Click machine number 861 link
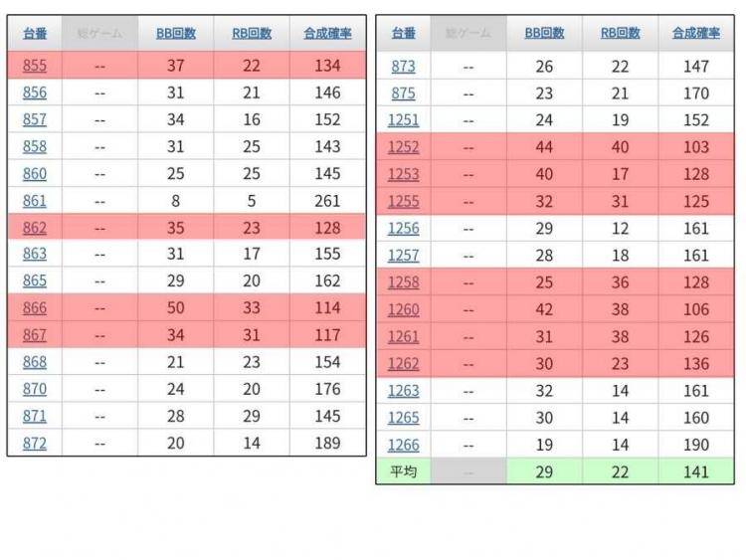The width and height of the screenshot is (746, 560). pos(35,201)
